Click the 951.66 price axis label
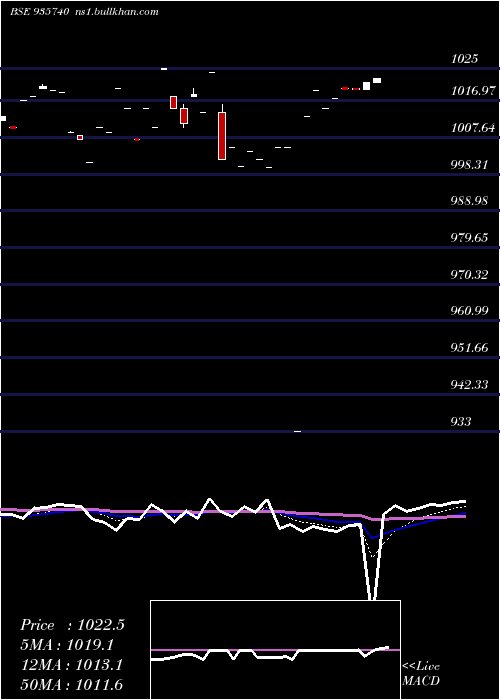This screenshot has height=700, width=500. click(x=469, y=348)
